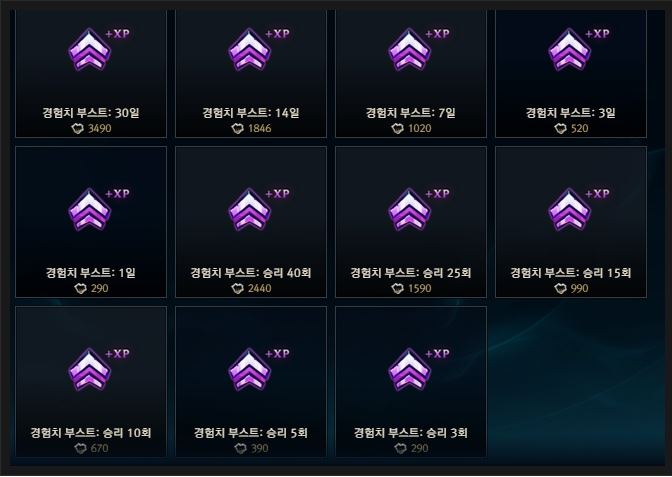Click the 승리 10회 XP boost icon
672x477 pixels.
[x=90, y=370]
